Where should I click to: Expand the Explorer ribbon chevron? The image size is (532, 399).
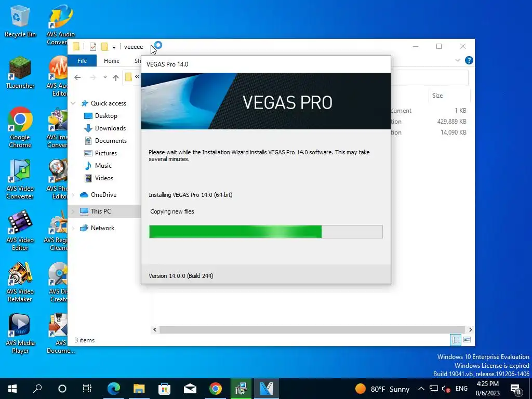click(458, 60)
